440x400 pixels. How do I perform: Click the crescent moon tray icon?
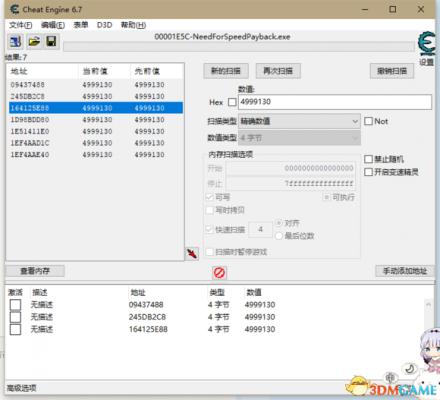tap(410, 369)
